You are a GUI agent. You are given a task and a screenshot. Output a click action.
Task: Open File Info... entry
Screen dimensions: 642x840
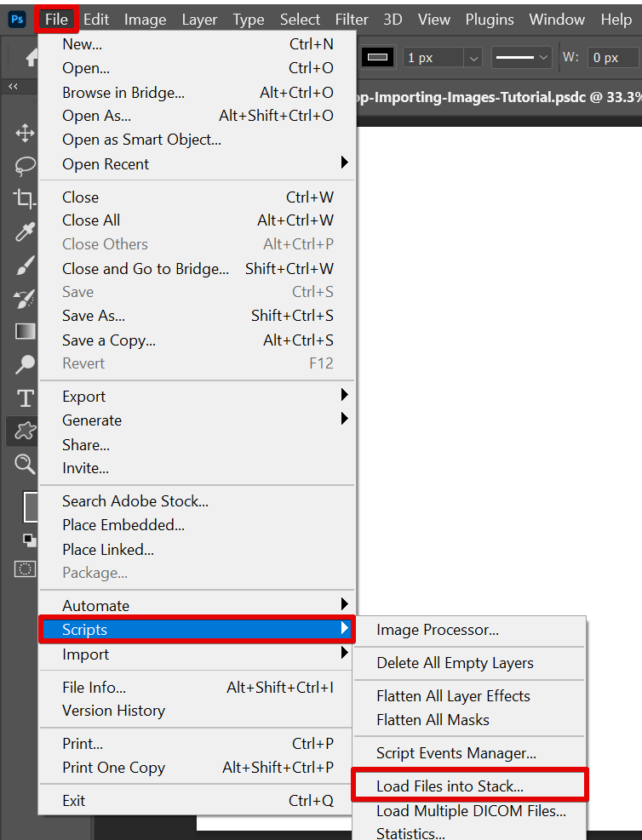click(197, 688)
